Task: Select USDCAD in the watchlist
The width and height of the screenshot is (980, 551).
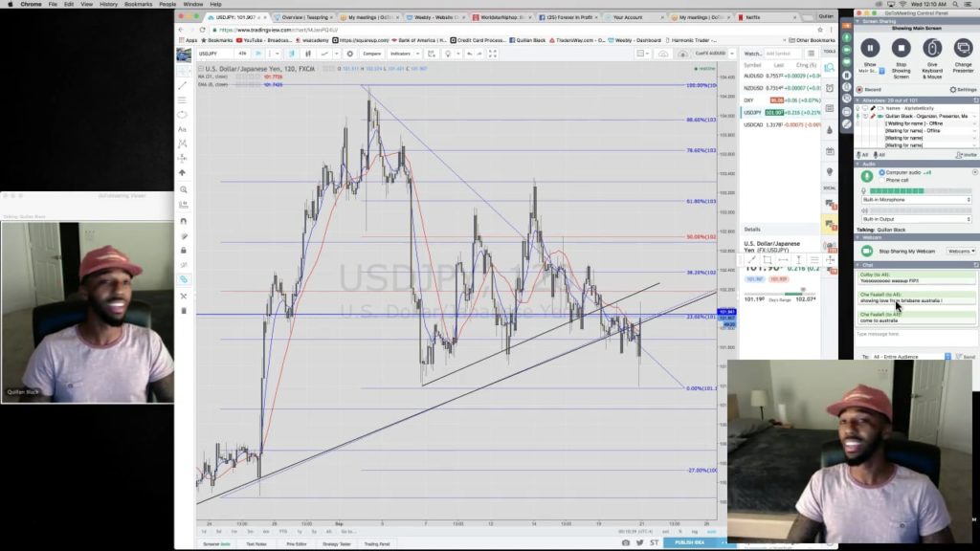Action: [x=781, y=125]
